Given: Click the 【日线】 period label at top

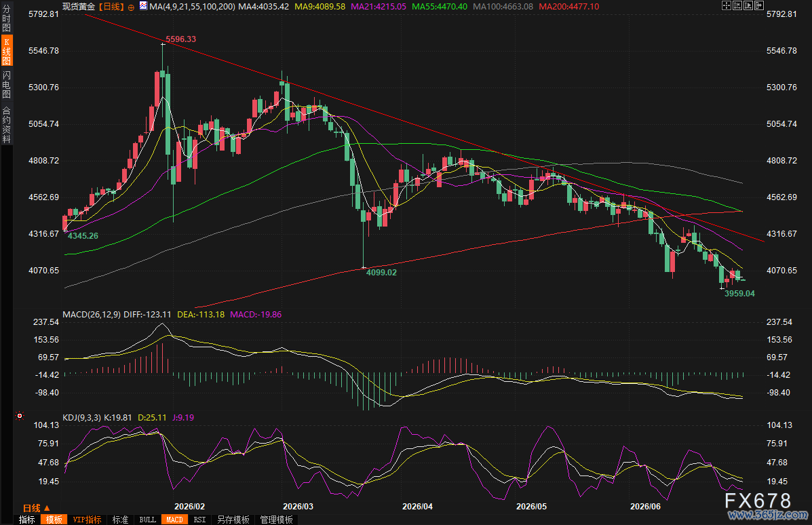Looking at the screenshot, I should pos(111,7).
